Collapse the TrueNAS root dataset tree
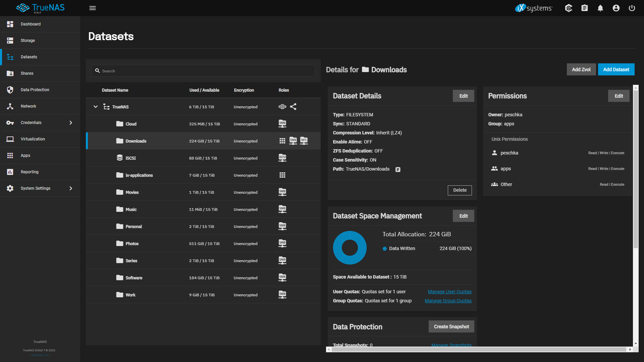The image size is (644, 362). pos(96,107)
